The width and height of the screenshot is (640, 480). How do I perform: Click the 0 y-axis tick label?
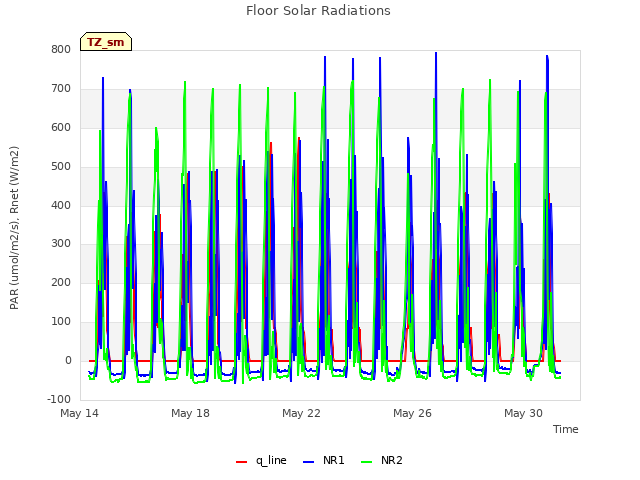point(68,360)
